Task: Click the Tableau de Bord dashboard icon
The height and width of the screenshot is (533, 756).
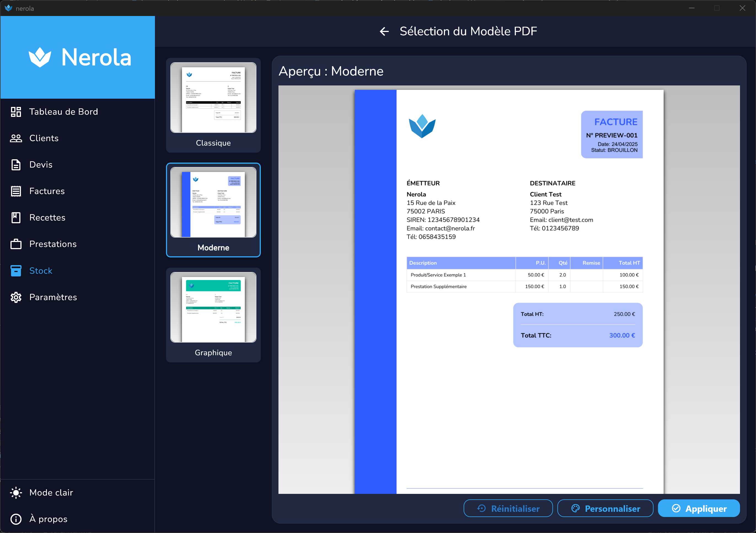Action: tap(16, 112)
